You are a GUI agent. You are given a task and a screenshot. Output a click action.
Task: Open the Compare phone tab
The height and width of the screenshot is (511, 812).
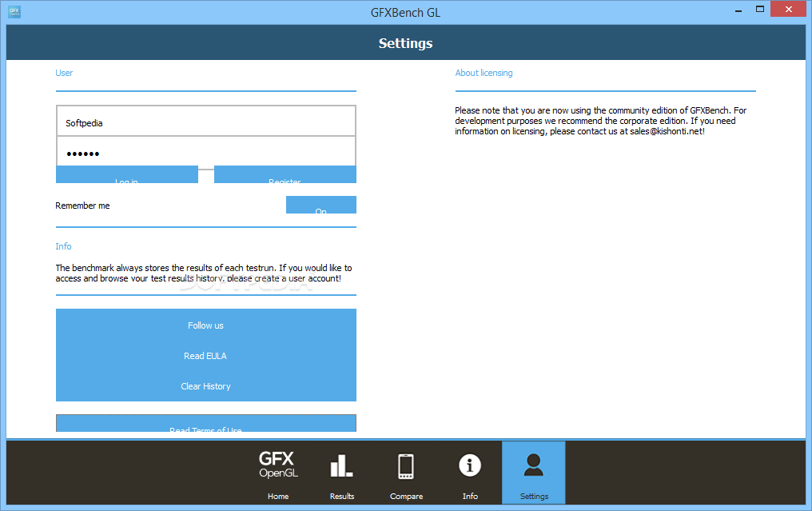pyautogui.click(x=406, y=473)
